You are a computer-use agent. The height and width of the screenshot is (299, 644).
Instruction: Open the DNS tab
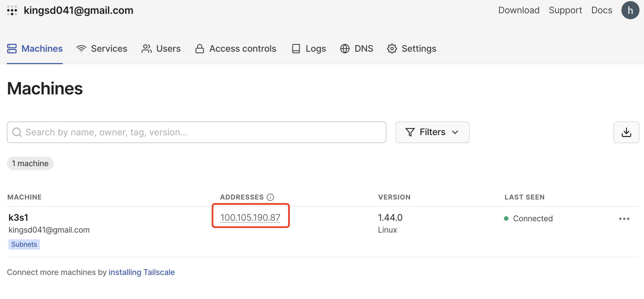[356, 49]
